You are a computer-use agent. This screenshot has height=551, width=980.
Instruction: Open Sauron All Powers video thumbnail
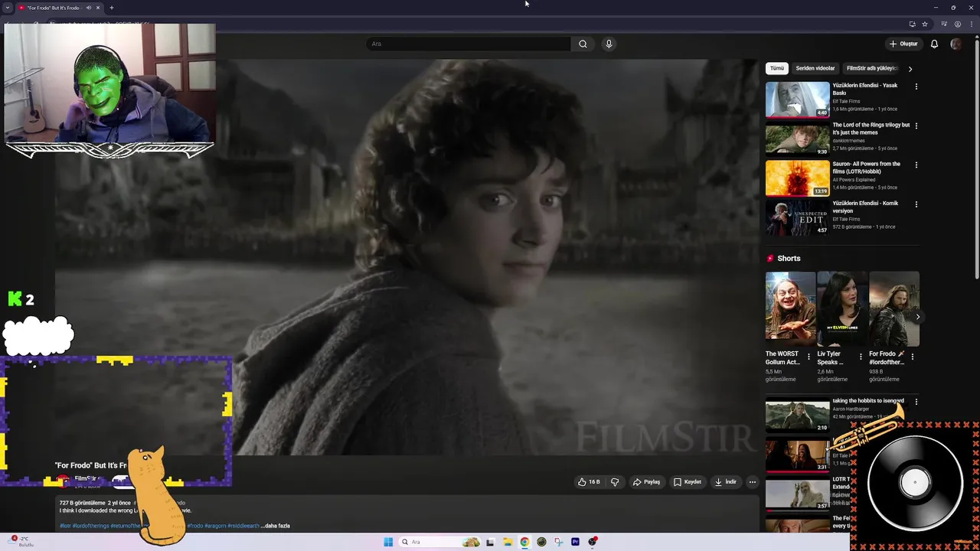[797, 178]
